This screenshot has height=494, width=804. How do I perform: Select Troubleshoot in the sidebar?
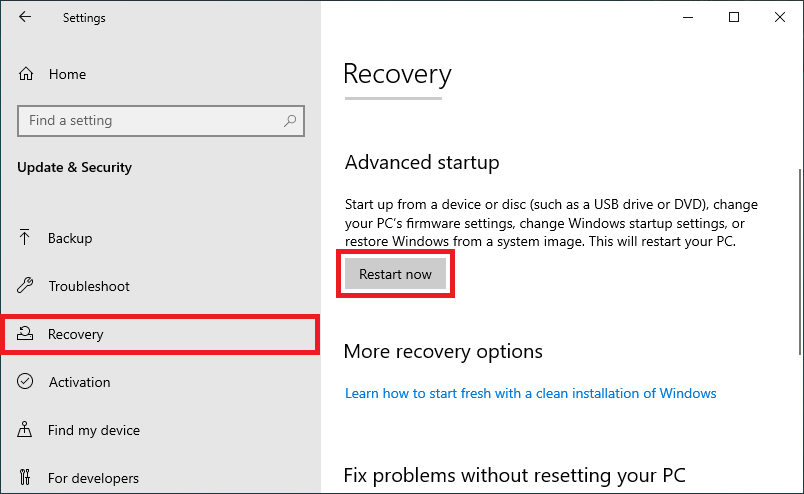[x=89, y=286]
